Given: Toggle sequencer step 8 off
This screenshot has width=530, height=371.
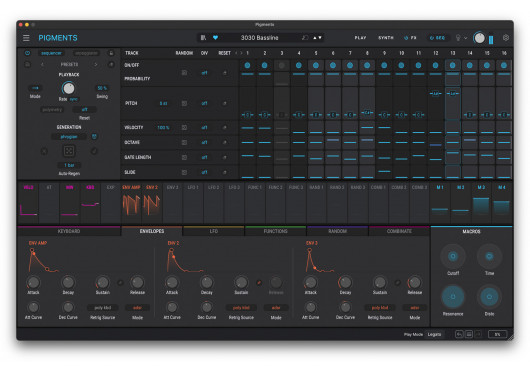Looking at the screenshot, I should [367, 65].
